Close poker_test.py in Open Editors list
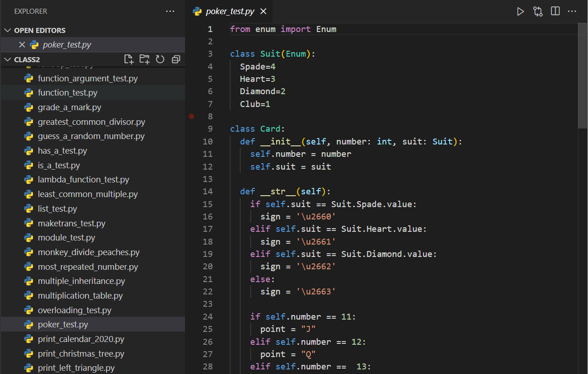 pyautogui.click(x=21, y=45)
